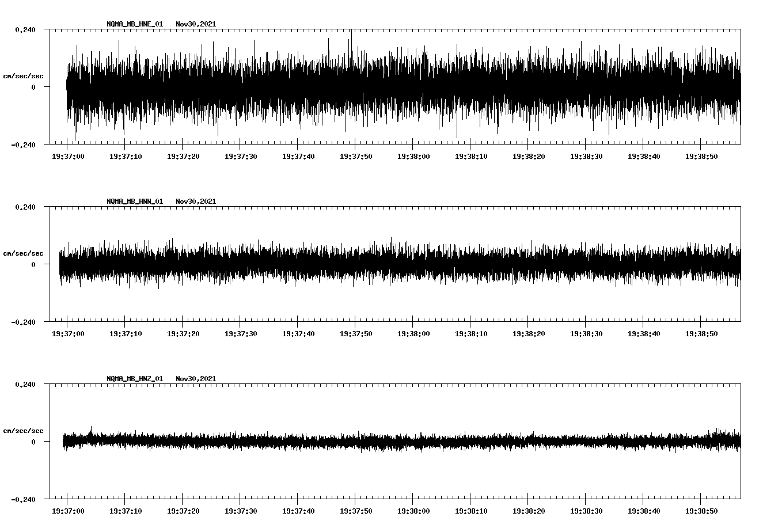The height and width of the screenshot is (532, 782).
Task: Select 19:38:00 time label under HNN plot
Action: (413, 334)
